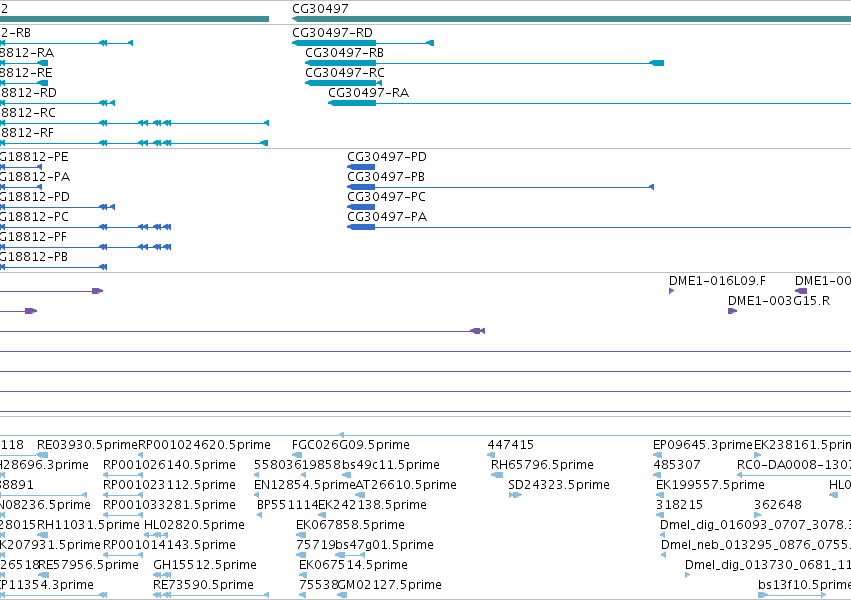Select EST label RE57956.5prime
The width and height of the screenshot is (851, 600).
[88, 565]
